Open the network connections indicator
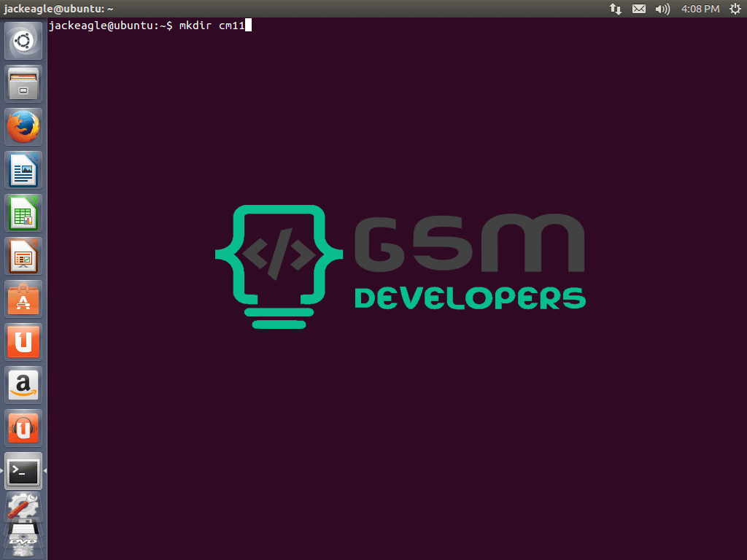 [x=616, y=9]
